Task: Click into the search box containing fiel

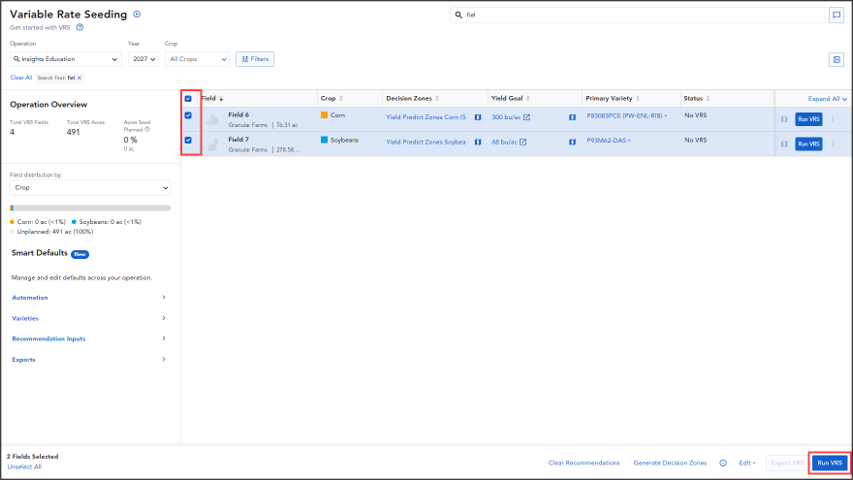Action: click(x=638, y=15)
